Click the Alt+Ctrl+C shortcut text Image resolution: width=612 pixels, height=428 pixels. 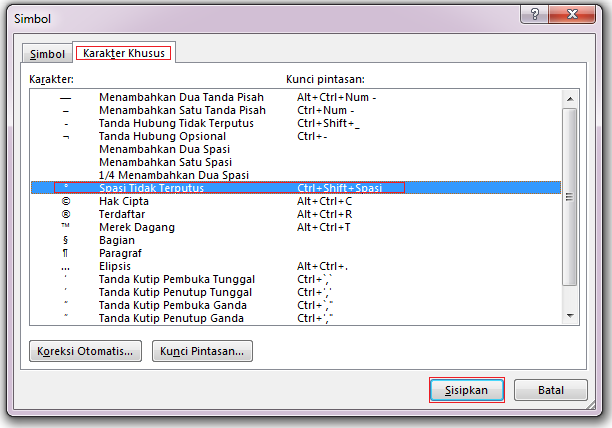tap(324, 201)
